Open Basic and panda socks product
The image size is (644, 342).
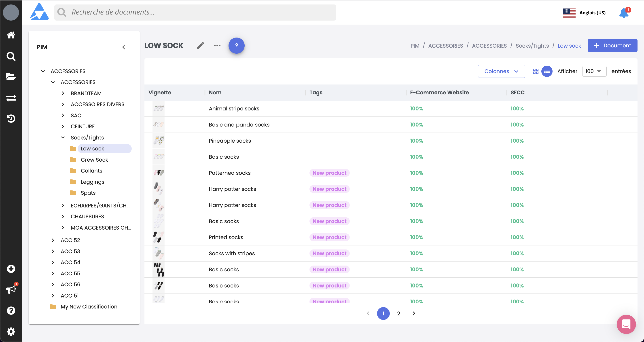pos(239,125)
